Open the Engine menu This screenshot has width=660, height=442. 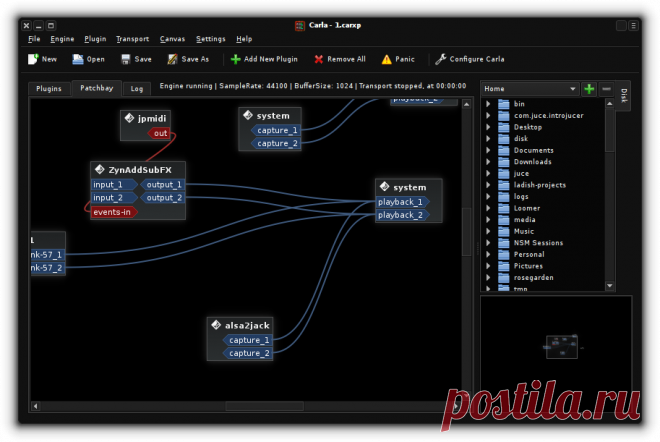coord(62,39)
